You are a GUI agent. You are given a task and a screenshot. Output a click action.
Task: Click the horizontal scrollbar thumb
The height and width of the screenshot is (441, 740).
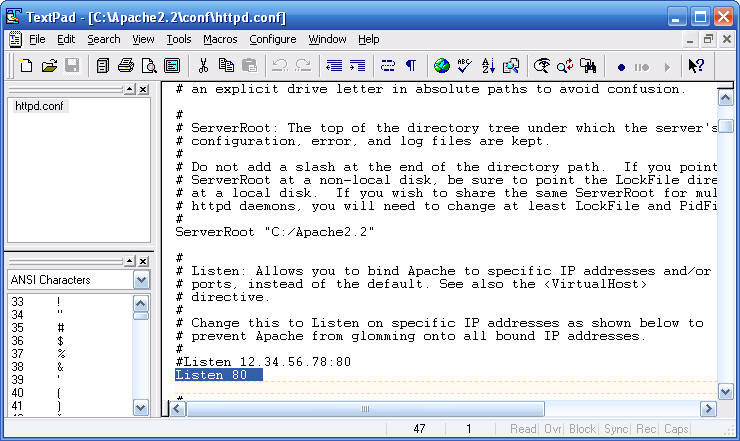(365, 408)
